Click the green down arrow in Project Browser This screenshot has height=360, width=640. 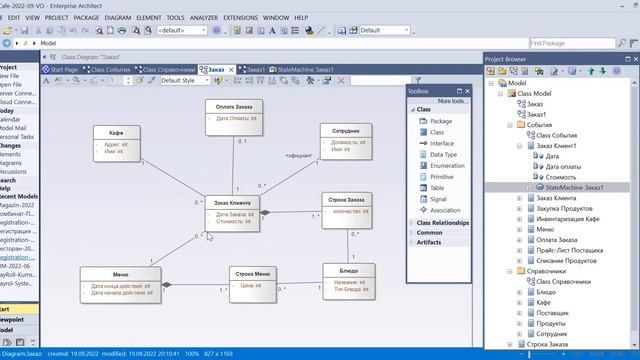tap(602, 71)
